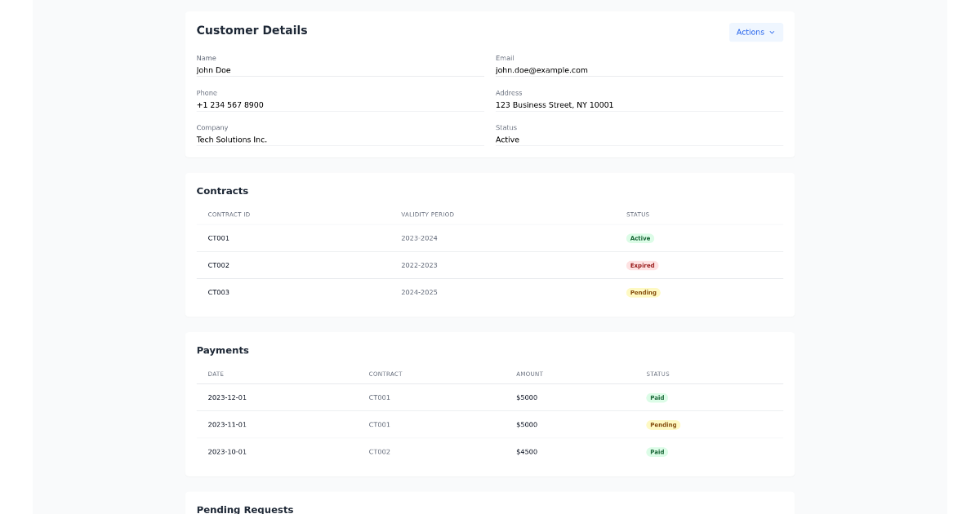Click the phone number +1 234 567 8900
This screenshot has height=514, width=980.
point(229,104)
